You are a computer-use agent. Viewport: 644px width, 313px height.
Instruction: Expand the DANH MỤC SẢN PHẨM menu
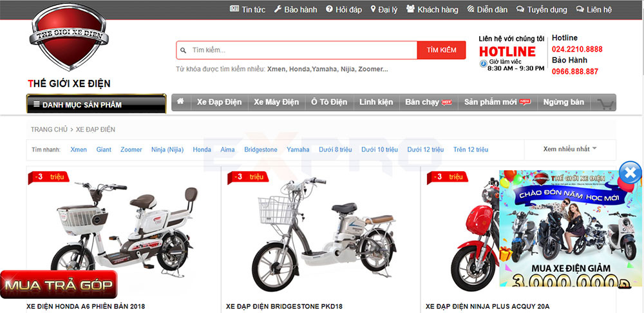coord(97,104)
